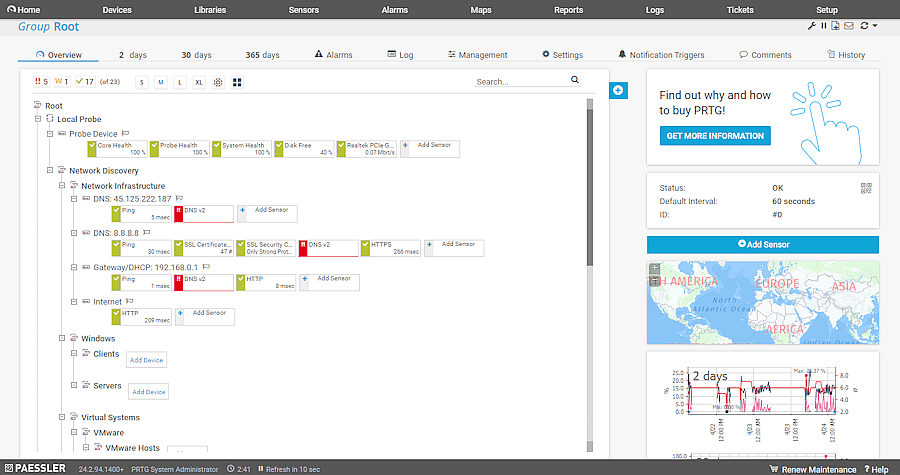
Task: Collapse the Gateway/DHCP device node
Action: click(74, 267)
